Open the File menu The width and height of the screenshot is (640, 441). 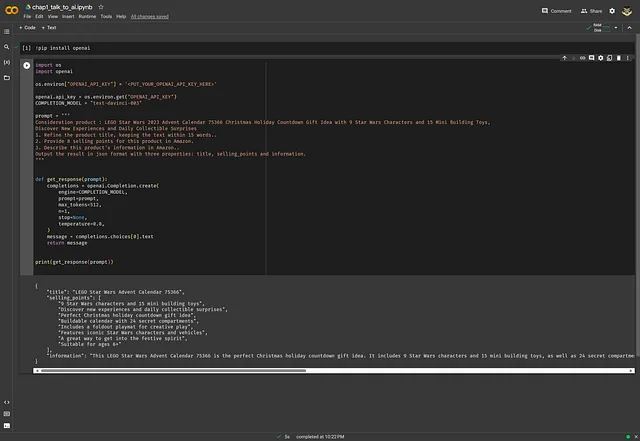27,16
